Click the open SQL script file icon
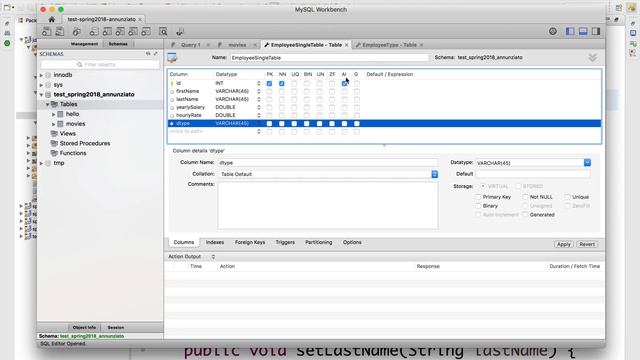 60,31
